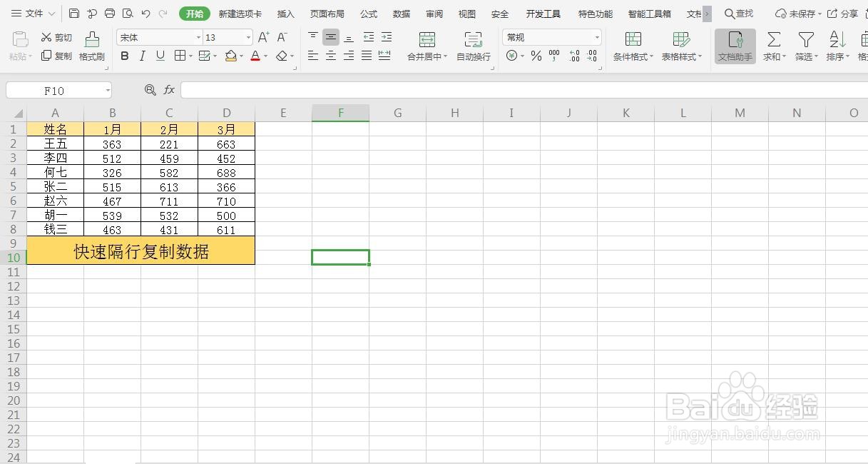Expand the Name Box F10 dropdown
This screenshot has height=464, width=868.
click(108, 90)
